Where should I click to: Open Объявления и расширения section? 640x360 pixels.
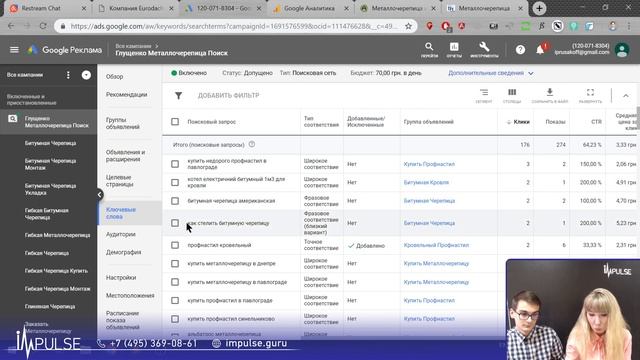126,156
